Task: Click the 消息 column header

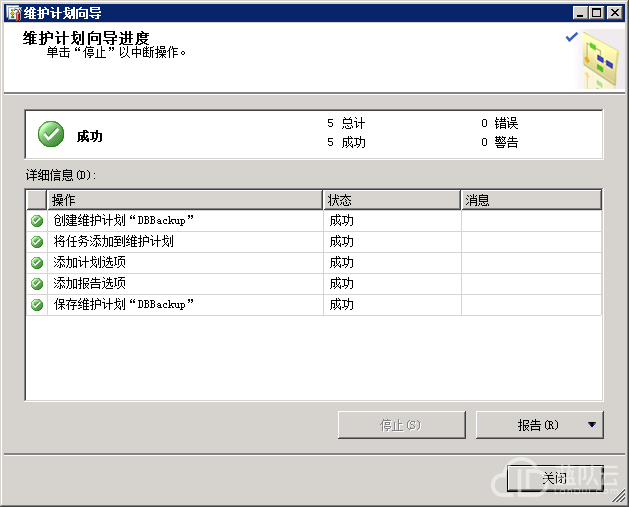Action: pyautogui.click(x=531, y=200)
